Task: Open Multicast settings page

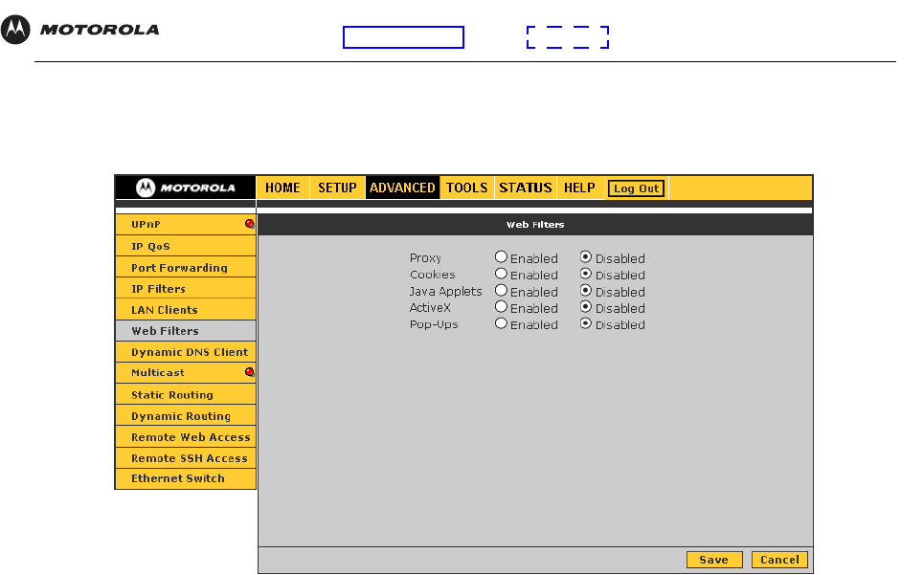Action: pos(186,372)
